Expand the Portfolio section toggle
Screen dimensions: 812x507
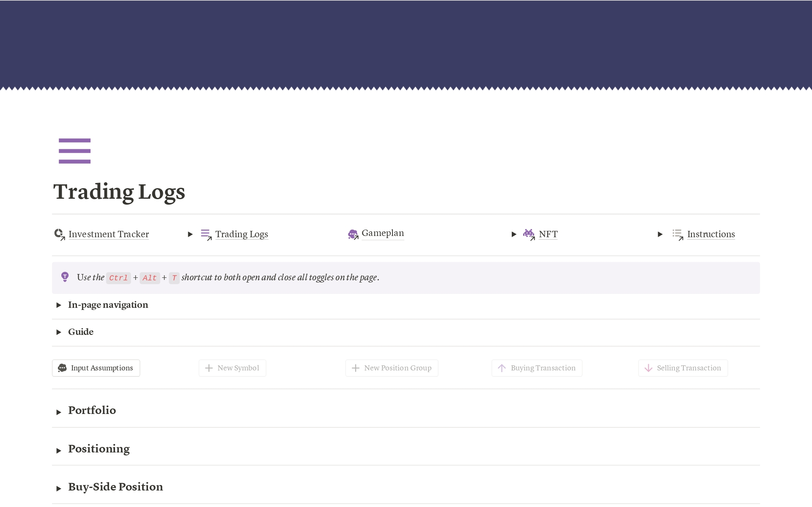pos(59,412)
